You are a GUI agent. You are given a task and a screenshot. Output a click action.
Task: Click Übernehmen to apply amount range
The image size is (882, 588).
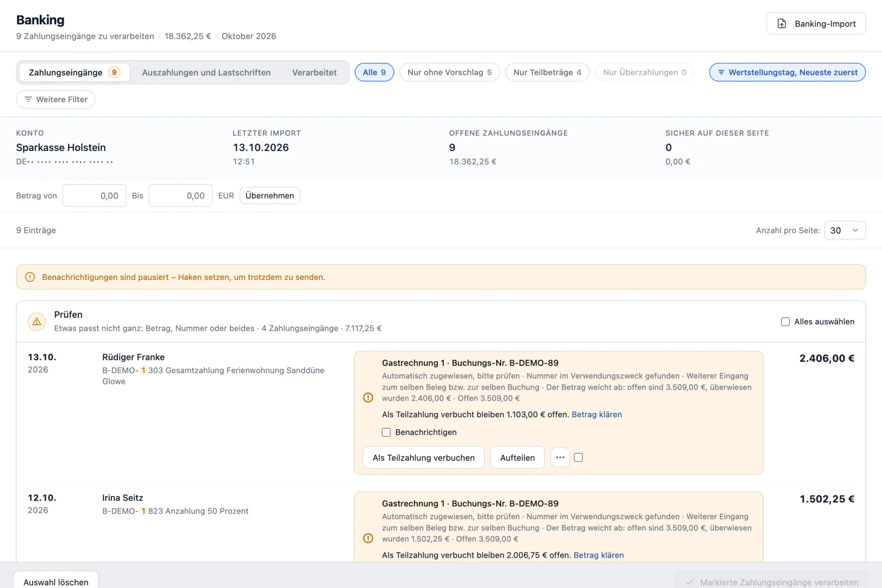[x=270, y=196]
